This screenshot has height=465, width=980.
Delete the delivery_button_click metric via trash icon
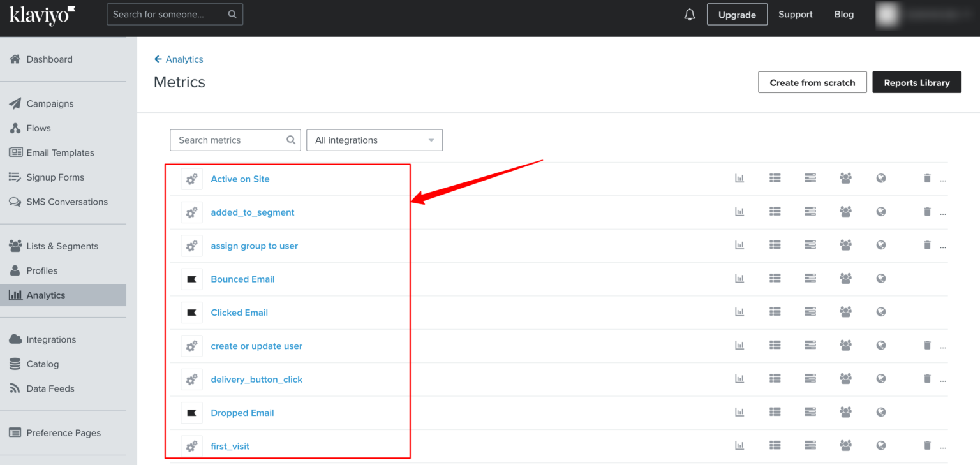tap(927, 378)
